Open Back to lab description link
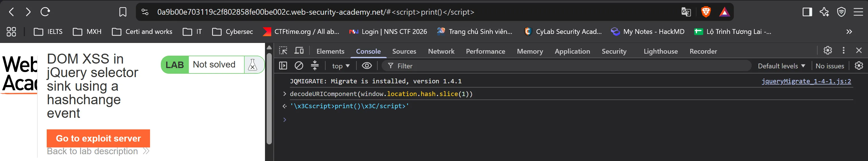Screen dimensions: 868x161 click(x=98, y=151)
